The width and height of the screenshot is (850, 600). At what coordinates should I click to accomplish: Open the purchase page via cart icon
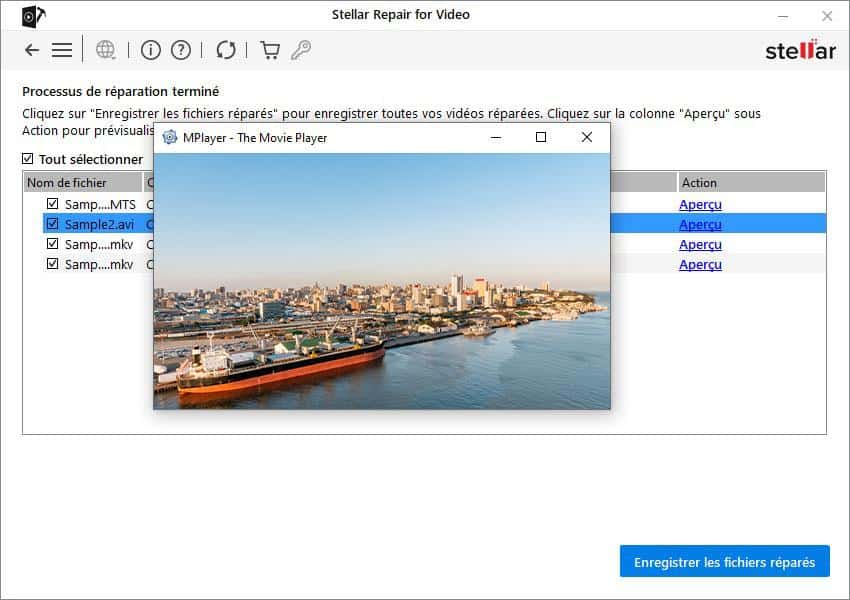(269, 49)
